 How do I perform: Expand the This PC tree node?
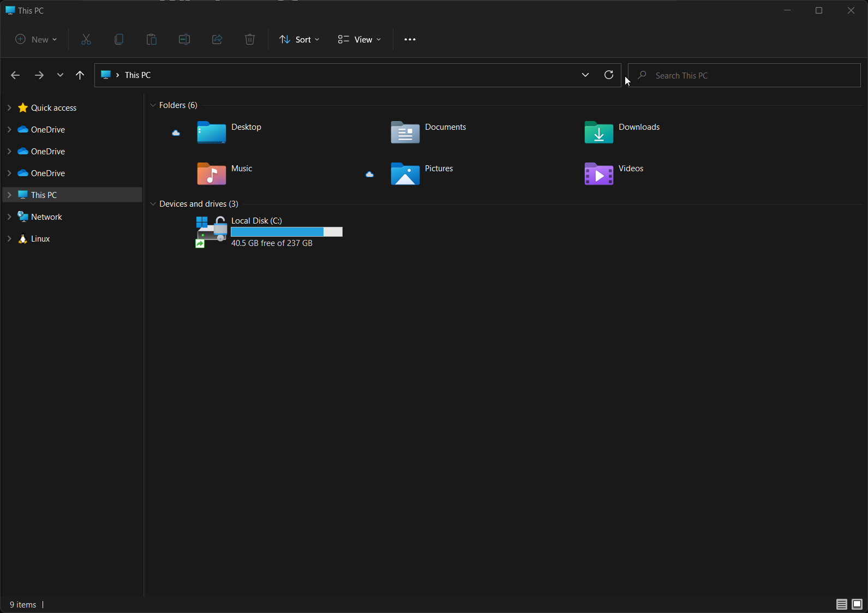coord(9,195)
